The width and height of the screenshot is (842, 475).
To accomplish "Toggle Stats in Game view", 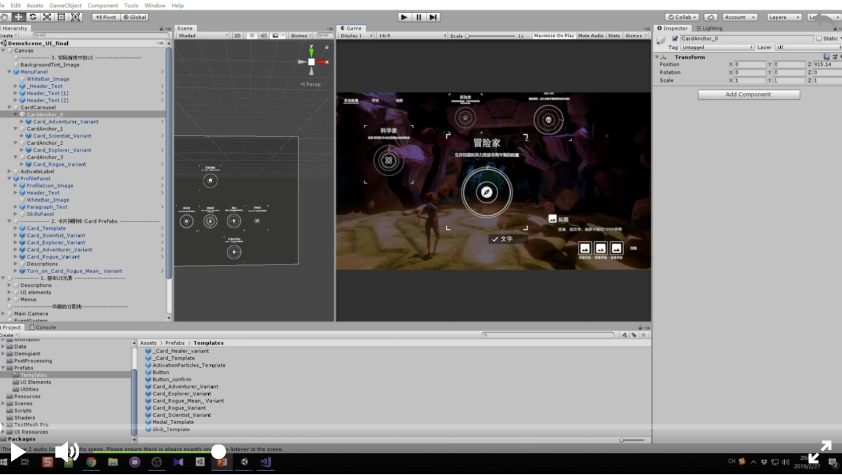I will pos(614,35).
